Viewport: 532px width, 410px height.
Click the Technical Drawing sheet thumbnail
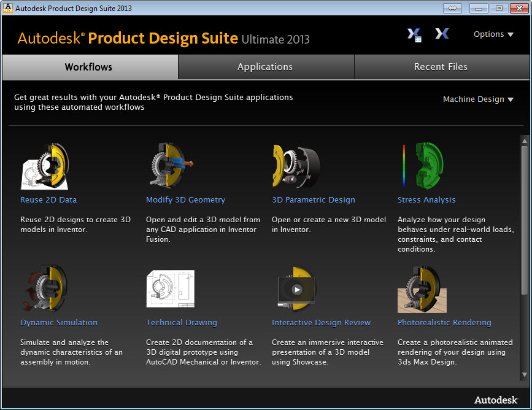click(171, 288)
